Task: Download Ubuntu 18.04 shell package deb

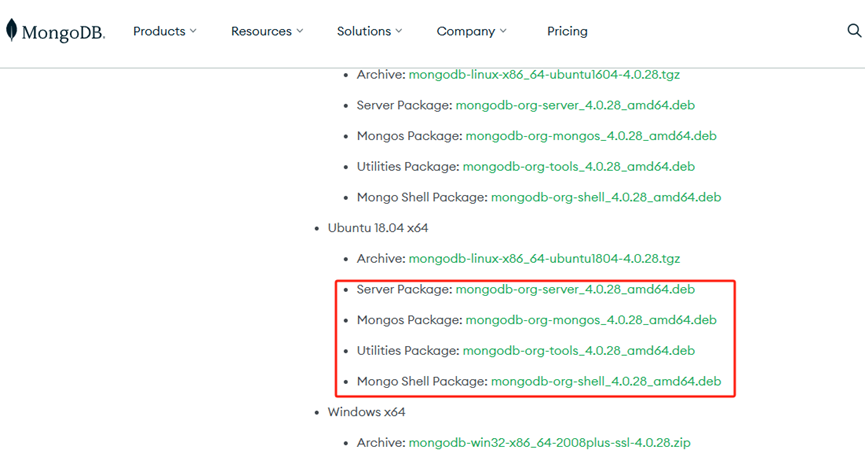Action: (606, 382)
